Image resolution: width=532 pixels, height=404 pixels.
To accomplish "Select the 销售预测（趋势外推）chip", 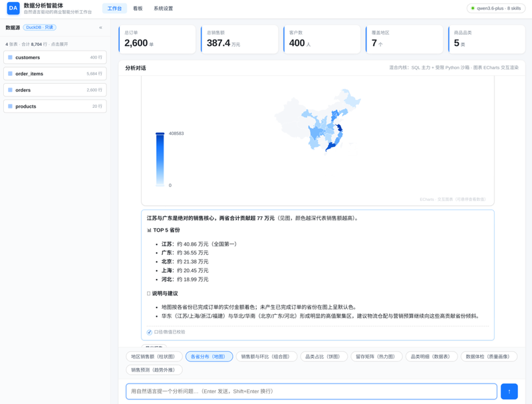I will (154, 369).
